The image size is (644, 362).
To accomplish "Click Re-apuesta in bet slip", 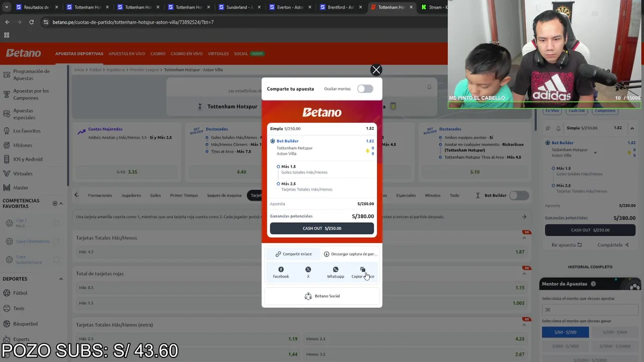I will tap(567, 245).
